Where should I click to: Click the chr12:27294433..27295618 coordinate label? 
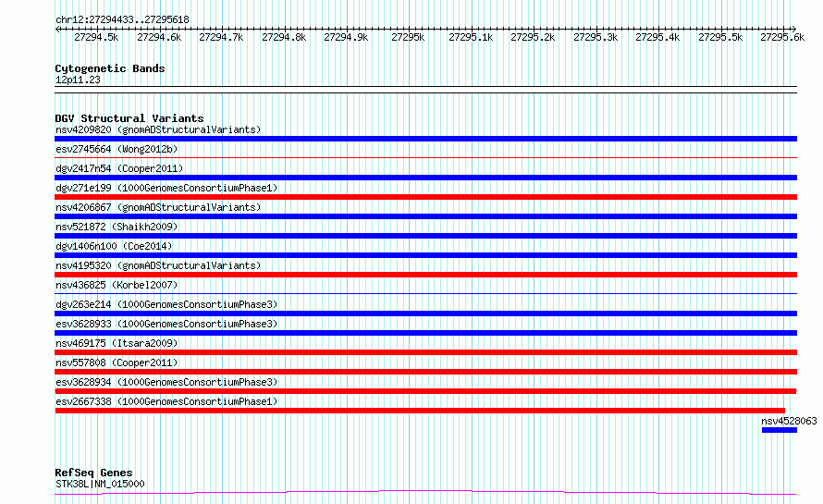coord(122,19)
